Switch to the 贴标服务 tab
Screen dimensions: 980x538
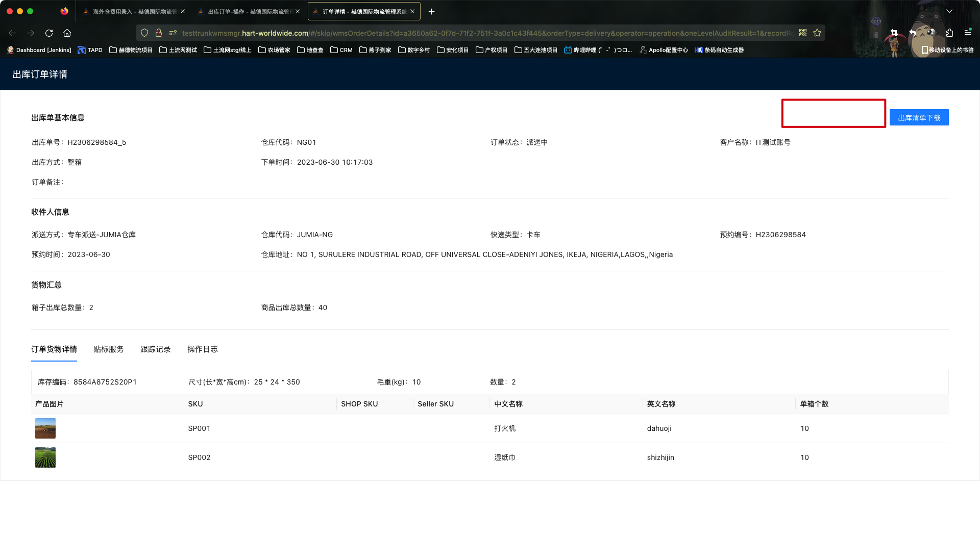click(x=108, y=349)
